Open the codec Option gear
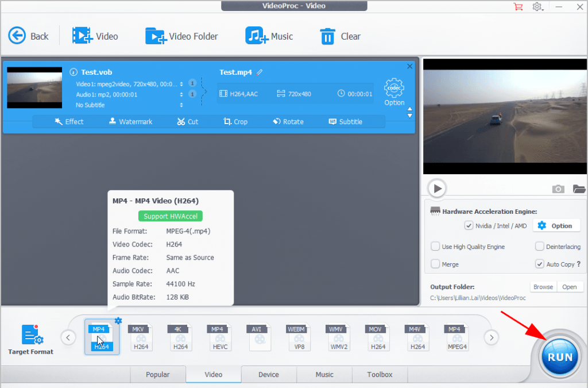 pyautogui.click(x=394, y=92)
